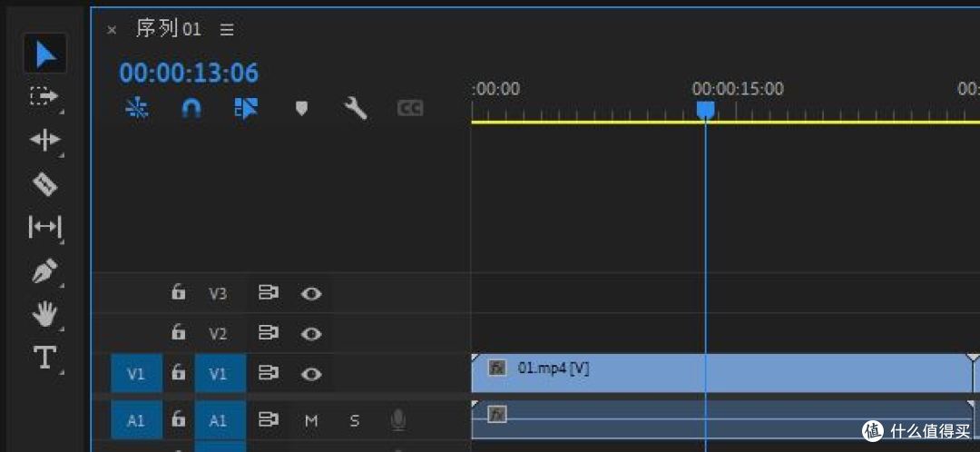The width and height of the screenshot is (980, 452).
Task: Select the 序列01 sequence tab
Action: 169,29
